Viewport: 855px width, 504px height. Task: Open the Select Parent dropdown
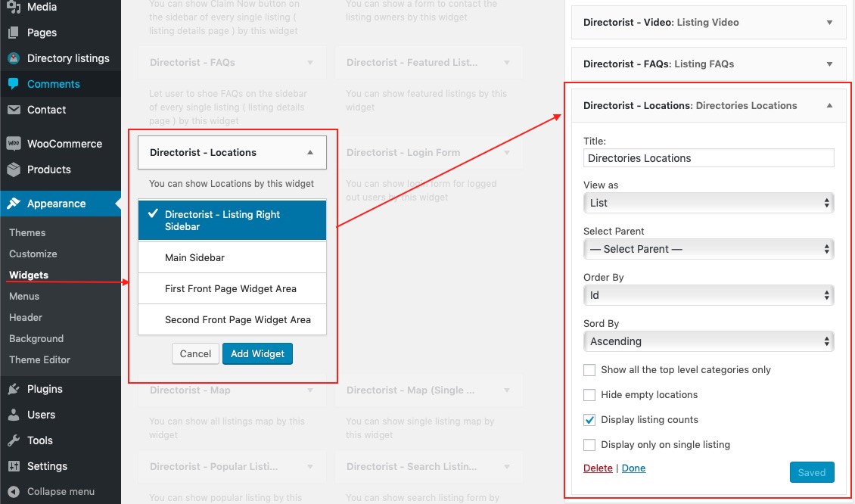pyautogui.click(x=708, y=249)
